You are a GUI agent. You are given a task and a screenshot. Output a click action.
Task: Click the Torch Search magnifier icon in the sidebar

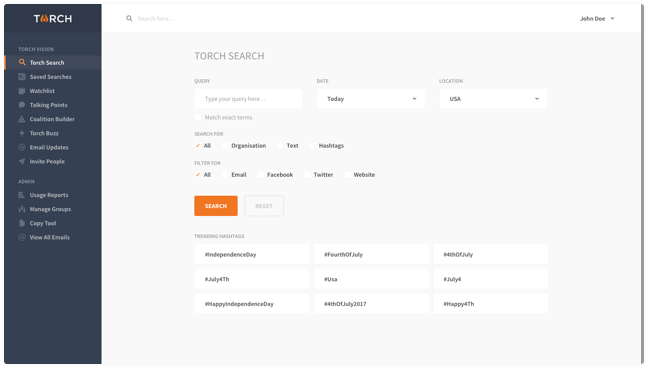click(22, 62)
